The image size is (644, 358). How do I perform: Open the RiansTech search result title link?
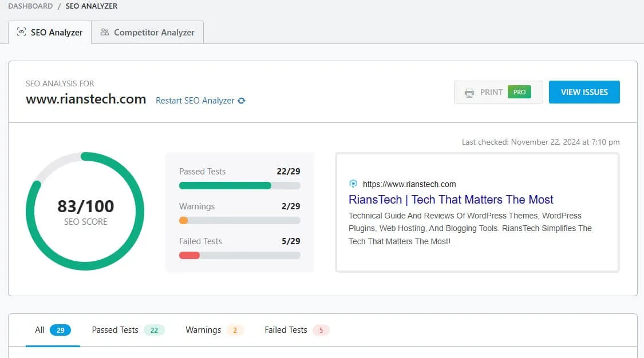pyautogui.click(x=451, y=200)
